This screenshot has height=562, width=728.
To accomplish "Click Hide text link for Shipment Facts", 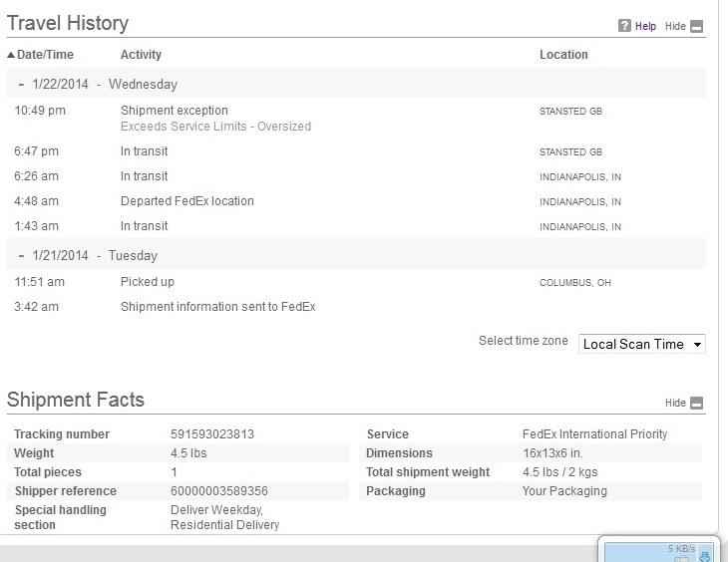I will click(675, 404).
